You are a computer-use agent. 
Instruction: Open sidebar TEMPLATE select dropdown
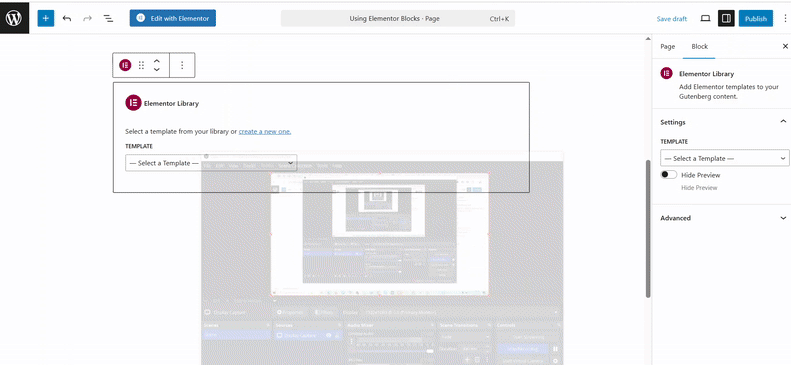click(724, 158)
